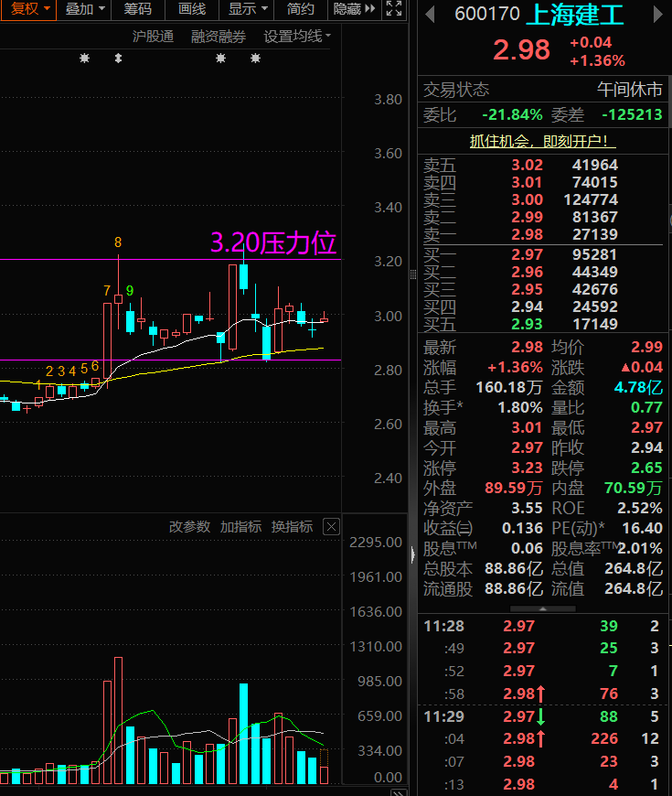This screenshot has height=796, width=672.
Task: Click the 委比 value -21.84%
Action: point(512,114)
